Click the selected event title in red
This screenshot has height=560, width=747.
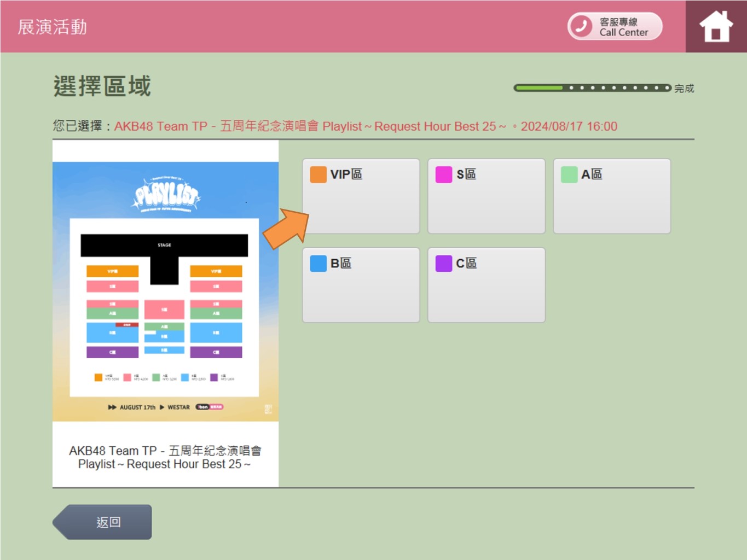pos(365,126)
